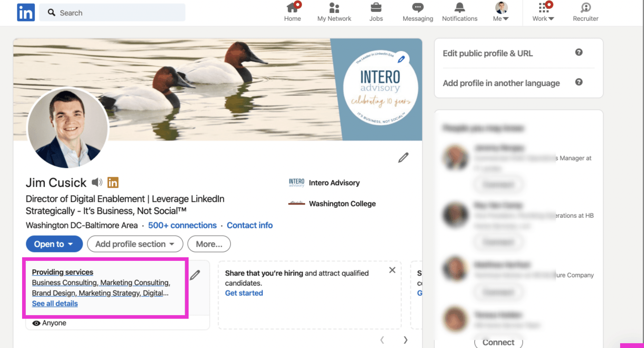The width and height of the screenshot is (644, 348).
Task: Dismiss the hiring suggestion card
Action: coord(392,270)
